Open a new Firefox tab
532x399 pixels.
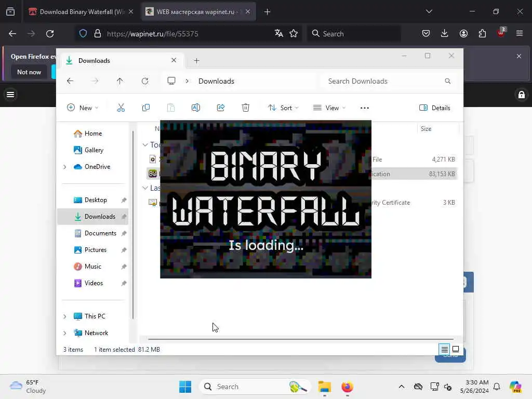tap(267, 12)
